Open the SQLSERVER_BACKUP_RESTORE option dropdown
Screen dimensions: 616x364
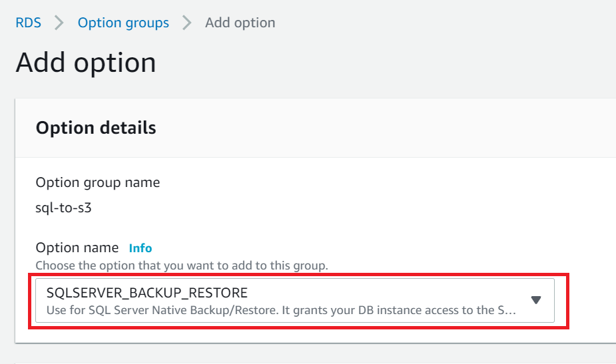[294, 301]
